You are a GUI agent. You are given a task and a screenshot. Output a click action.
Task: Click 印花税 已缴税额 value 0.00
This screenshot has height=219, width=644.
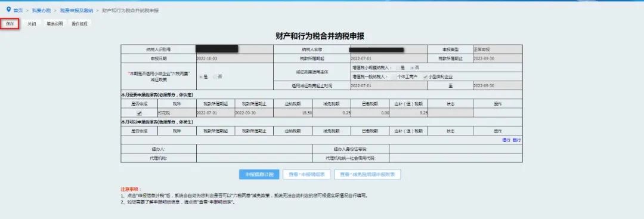click(x=370, y=113)
